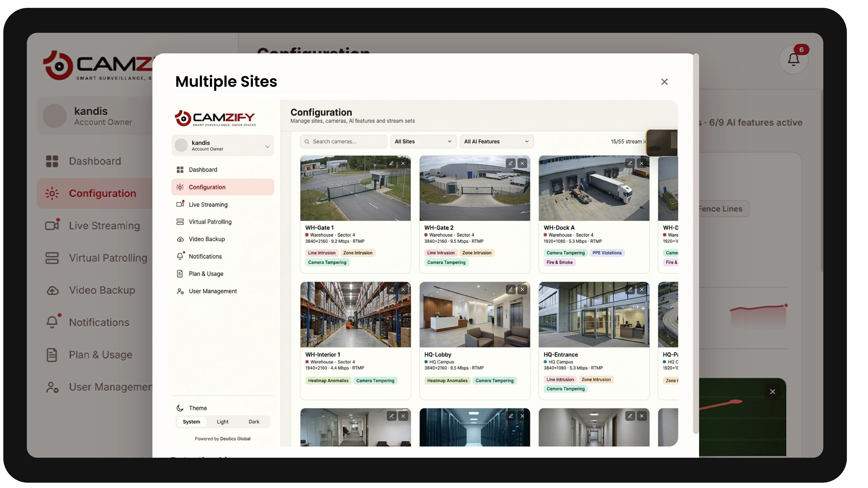
Task: Remove the WH-Gate 2 camera
Action: [x=522, y=163]
